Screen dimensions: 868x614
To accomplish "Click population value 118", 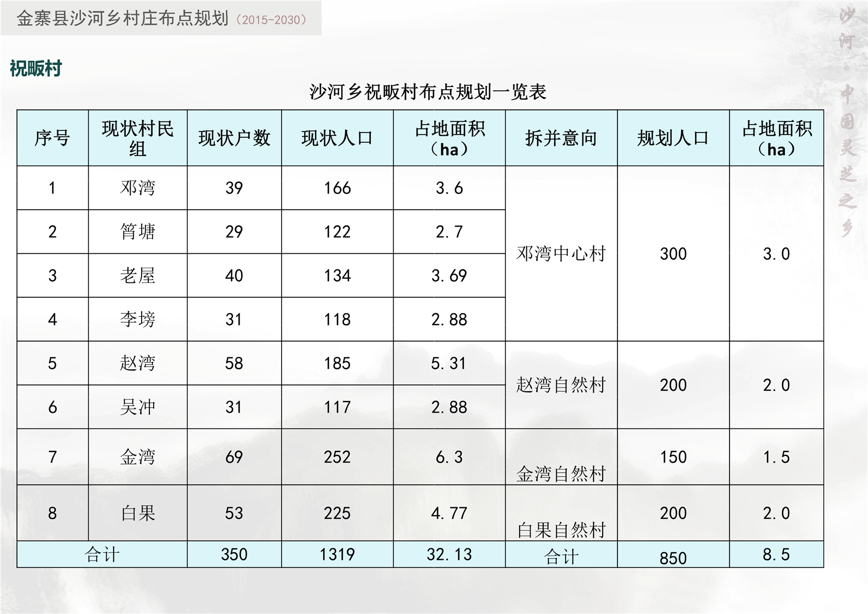I will 337,320.
